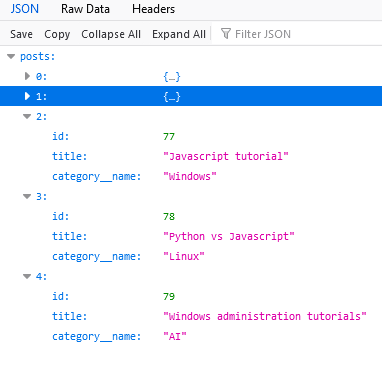The width and height of the screenshot is (382, 365).
Task: Click the category value "AI"
Action: pos(175,336)
